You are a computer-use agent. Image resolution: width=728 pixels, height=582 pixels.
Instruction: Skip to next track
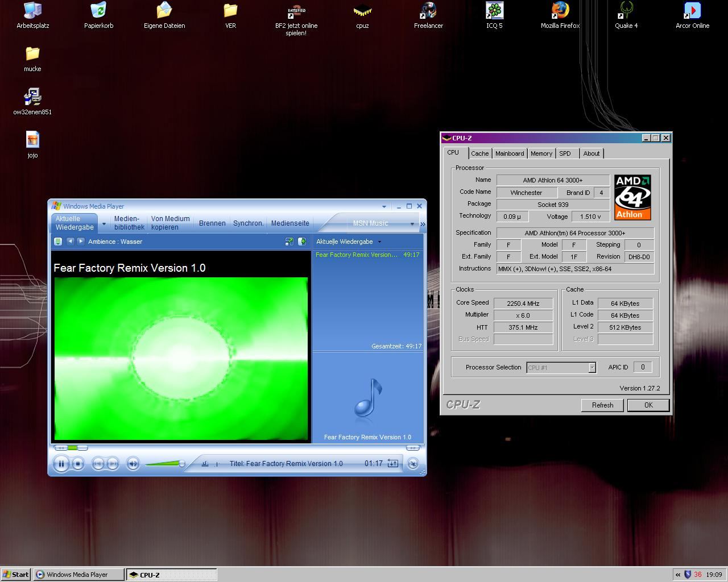tap(113, 464)
